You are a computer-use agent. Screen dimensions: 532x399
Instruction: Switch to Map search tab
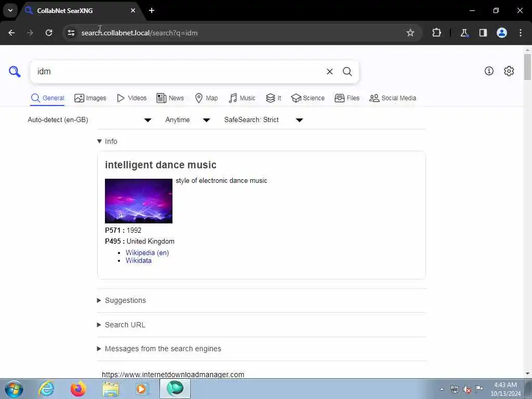tap(206, 98)
